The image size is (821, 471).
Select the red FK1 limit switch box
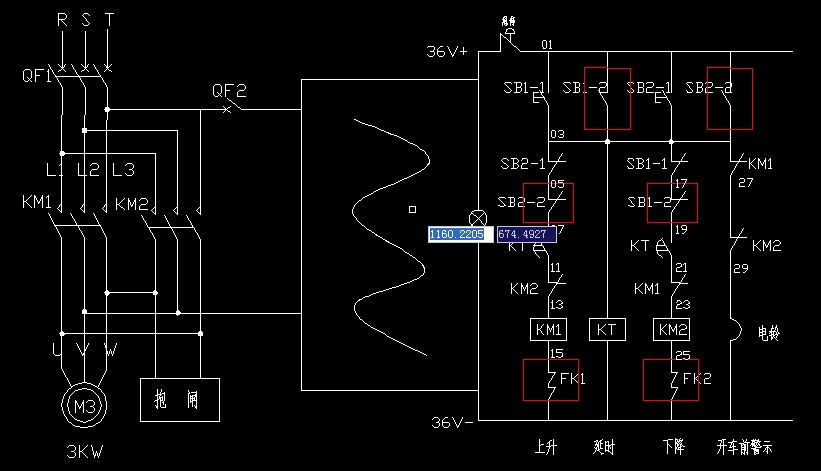[551, 380]
